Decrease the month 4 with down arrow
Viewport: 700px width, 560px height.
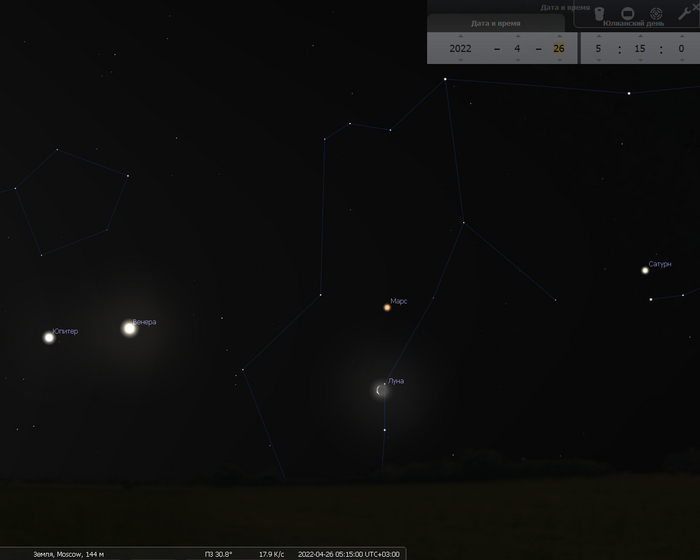tap(517, 60)
